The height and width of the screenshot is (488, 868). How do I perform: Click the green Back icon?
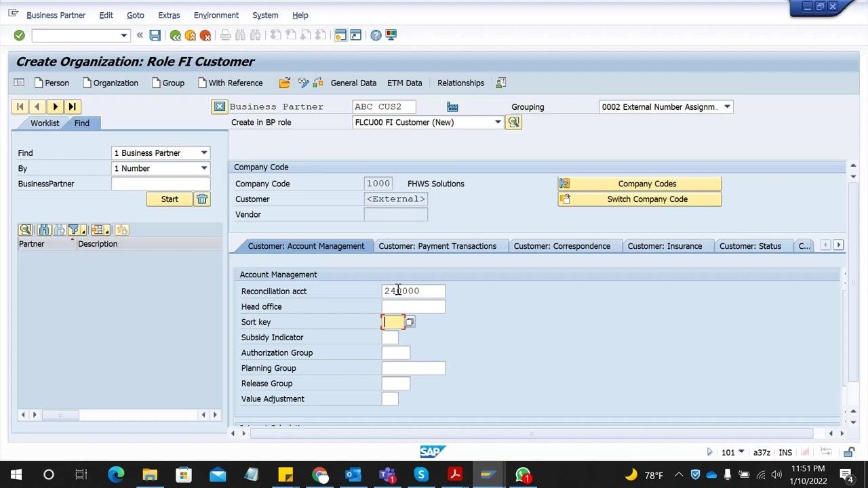[176, 35]
